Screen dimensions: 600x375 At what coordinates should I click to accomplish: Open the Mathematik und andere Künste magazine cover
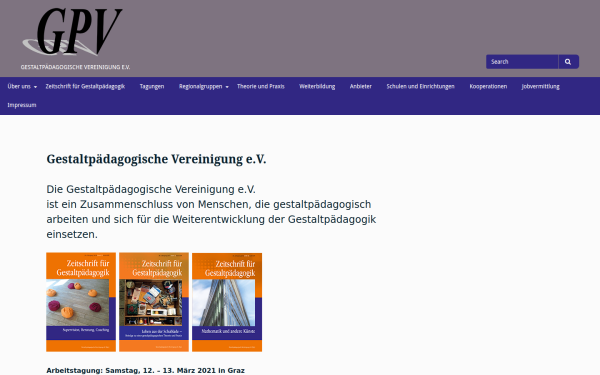point(227,302)
